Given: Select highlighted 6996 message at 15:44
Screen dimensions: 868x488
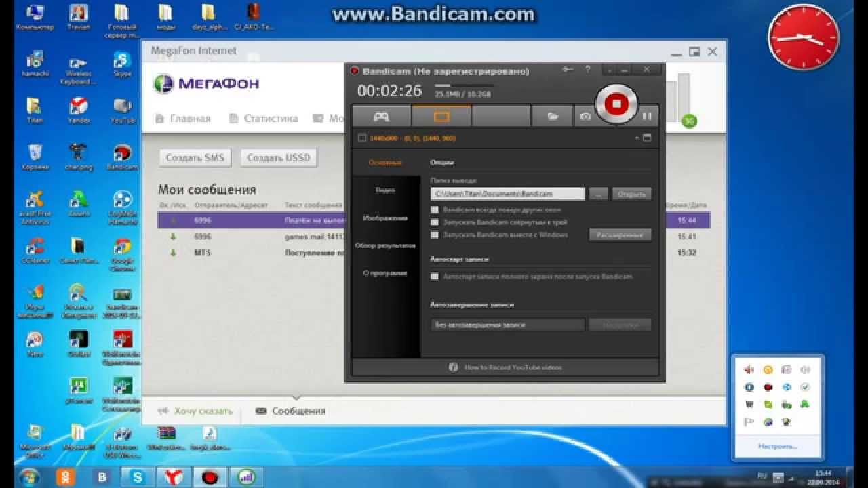Looking at the screenshot, I should 434,220.
